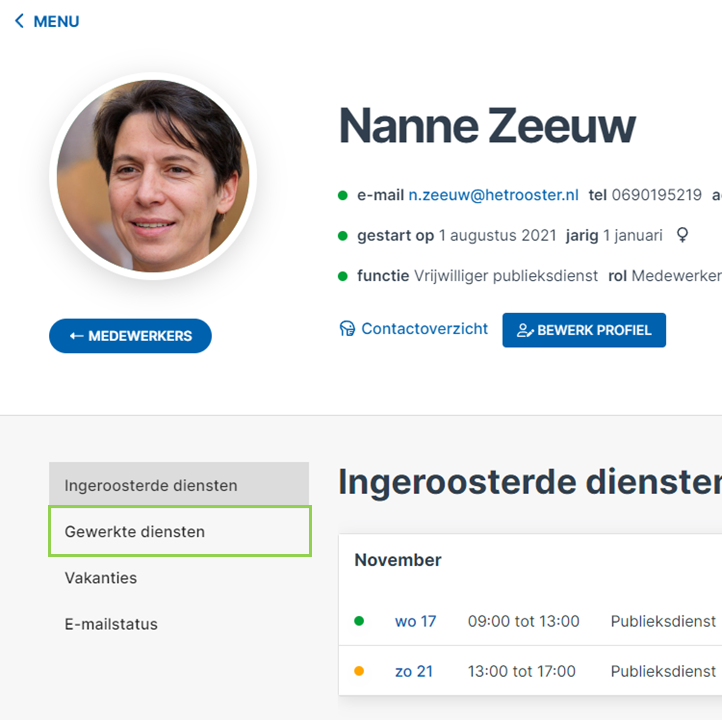This screenshot has height=720, width=722.
Task: Click Nanne Zeeuw's profile photo
Action: click(153, 176)
